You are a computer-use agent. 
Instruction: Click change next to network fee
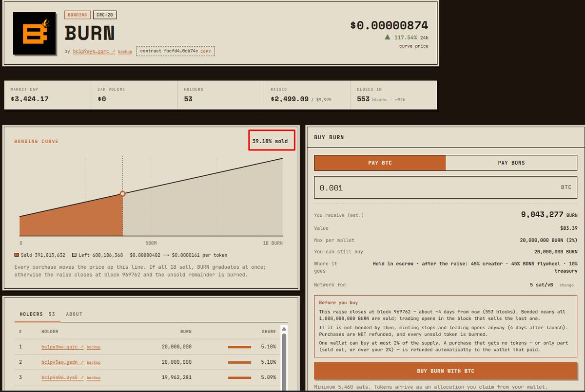(x=566, y=285)
